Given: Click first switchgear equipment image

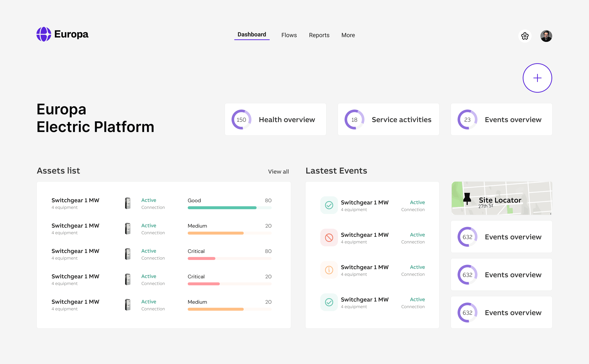Looking at the screenshot, I should pos(128,204).
